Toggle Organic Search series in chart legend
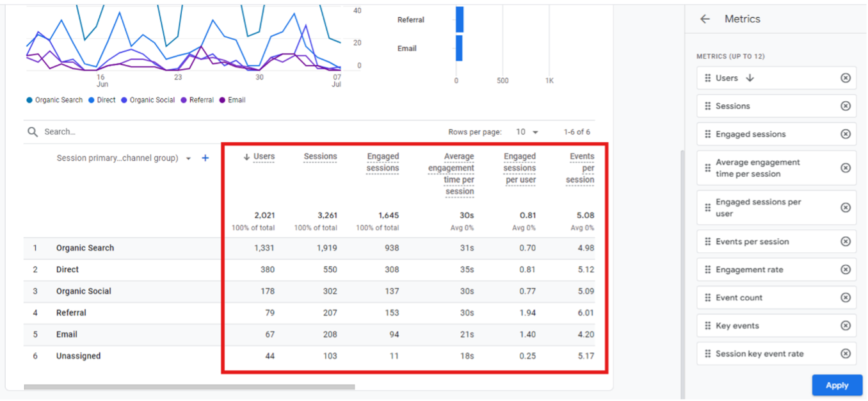Viewport: 868px width, 401px height. [x=54, y=101]
